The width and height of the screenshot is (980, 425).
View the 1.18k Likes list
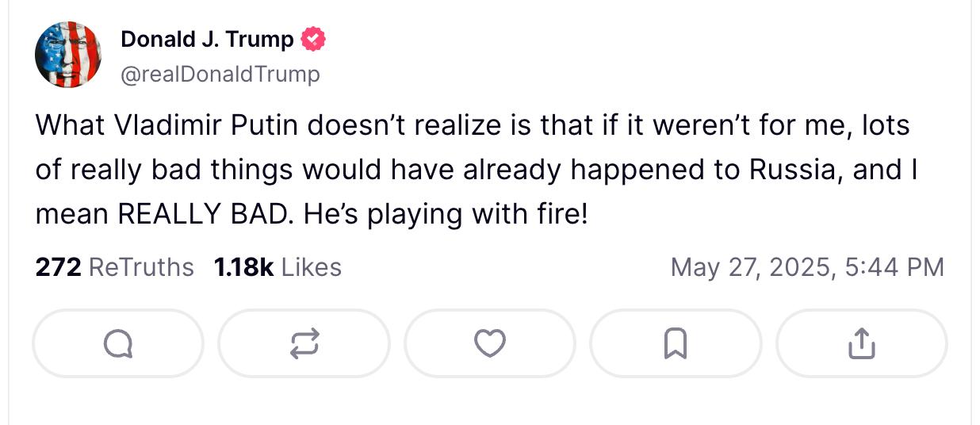(278, 267)
